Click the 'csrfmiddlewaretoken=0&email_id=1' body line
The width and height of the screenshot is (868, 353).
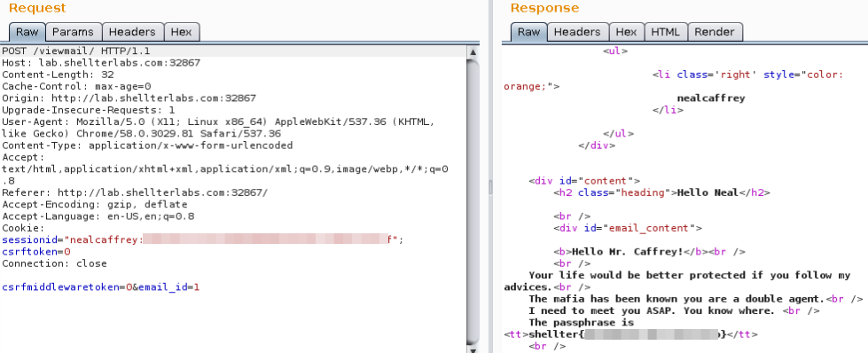[100, 287]
